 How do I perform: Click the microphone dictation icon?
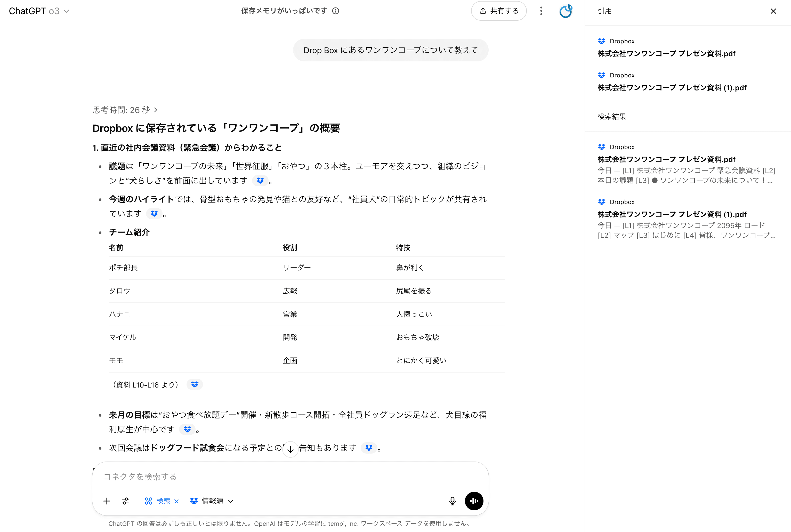click(452, 501)
